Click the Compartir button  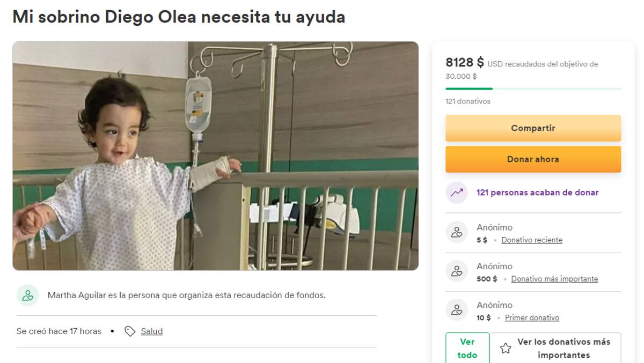tap(533, 128)
